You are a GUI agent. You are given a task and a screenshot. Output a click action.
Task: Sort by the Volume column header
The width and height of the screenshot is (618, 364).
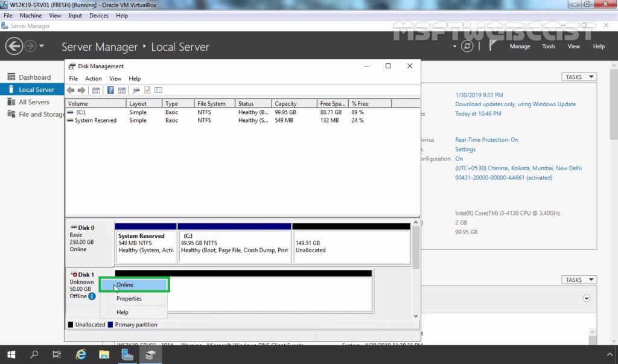(x=95, y=103)
